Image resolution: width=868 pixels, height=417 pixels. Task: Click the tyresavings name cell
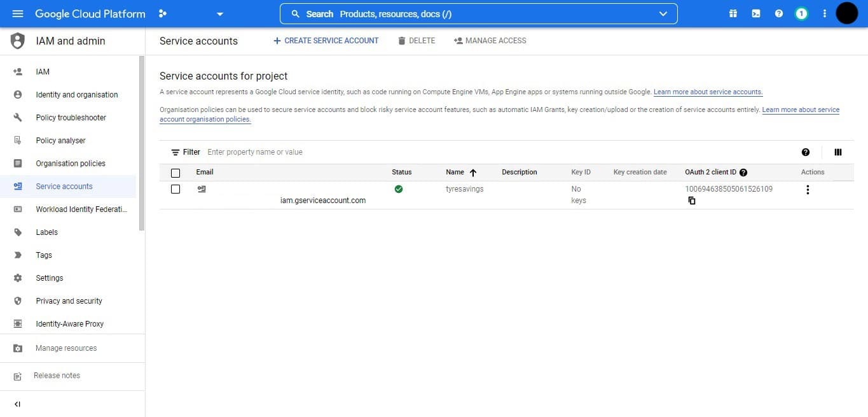pyautogui.click(x=465, y=189)
